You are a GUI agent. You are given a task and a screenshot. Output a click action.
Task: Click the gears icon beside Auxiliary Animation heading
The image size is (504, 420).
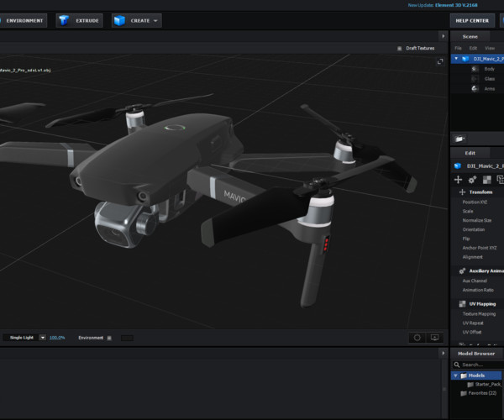tap(462, 270)
